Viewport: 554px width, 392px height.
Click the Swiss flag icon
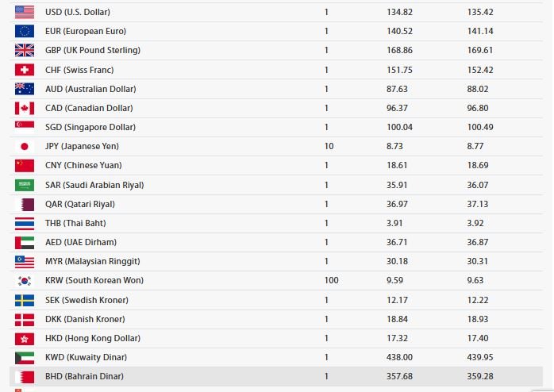(25, 70)
